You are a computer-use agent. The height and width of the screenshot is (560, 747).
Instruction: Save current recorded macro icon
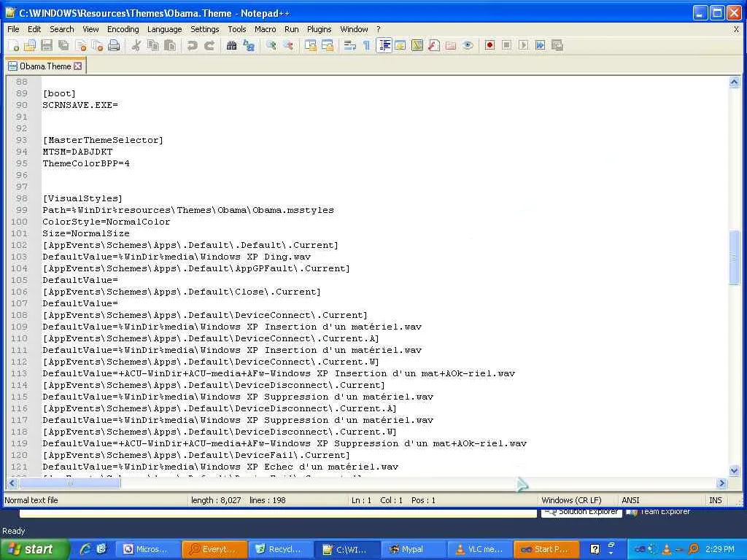[x=557, y=45]
